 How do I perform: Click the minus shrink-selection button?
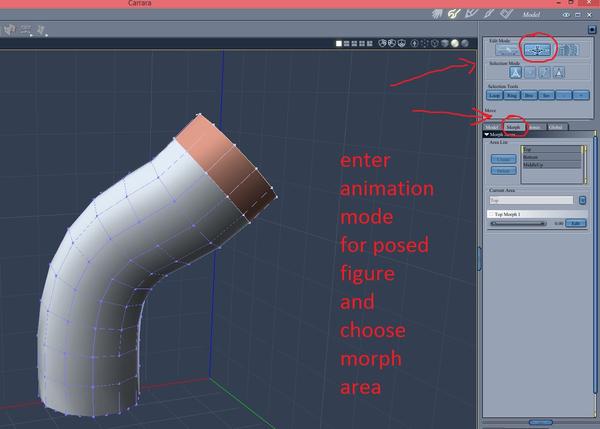click(564, 95)
